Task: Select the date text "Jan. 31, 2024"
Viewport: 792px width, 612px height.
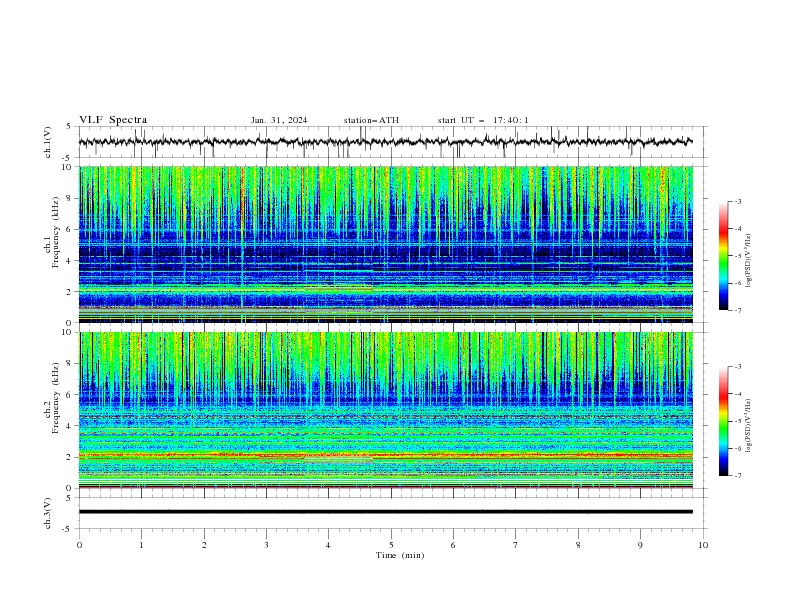Action: point(279,120)
